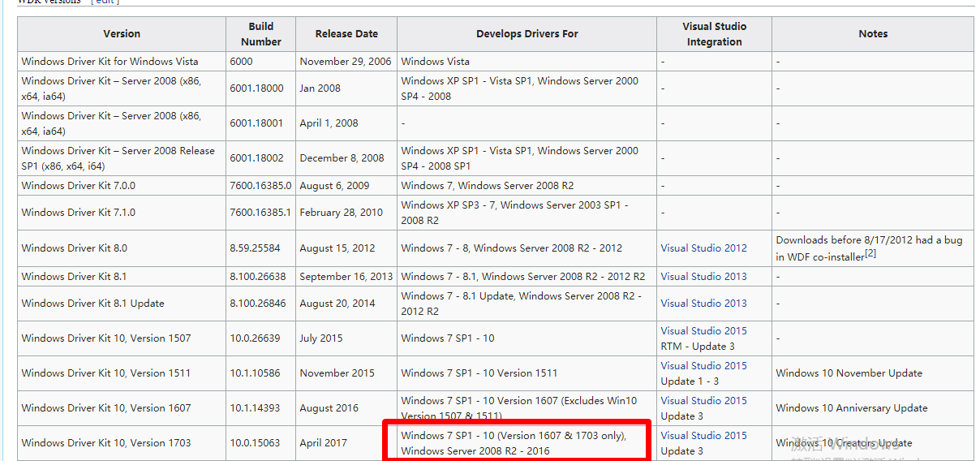This screenshot has width=980, height=461.
Task: Open Visual Studio 2015 link in Version 1507 row
Action: pyautogui.click(x=703, y=331)
